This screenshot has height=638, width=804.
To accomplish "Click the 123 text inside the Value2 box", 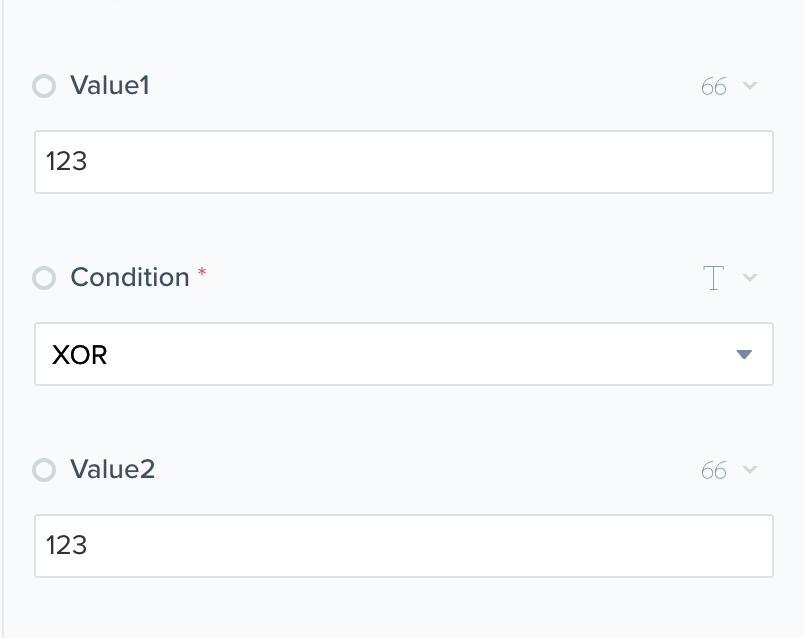I will tap(67, 546).
